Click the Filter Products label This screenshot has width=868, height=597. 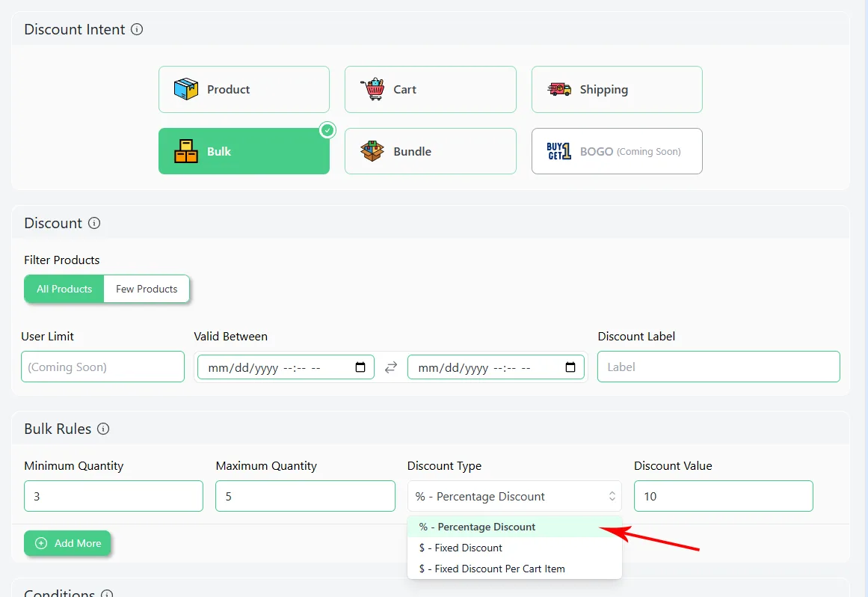(62, 260)
